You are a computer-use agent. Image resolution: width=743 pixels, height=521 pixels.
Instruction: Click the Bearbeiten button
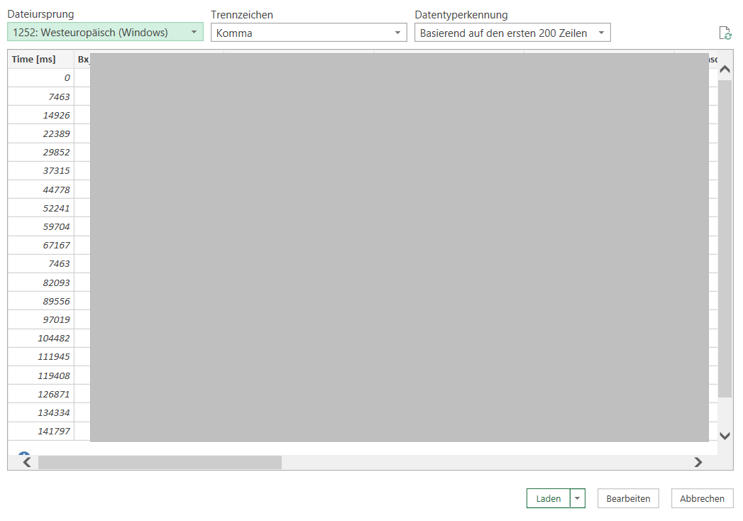(628, 498)
